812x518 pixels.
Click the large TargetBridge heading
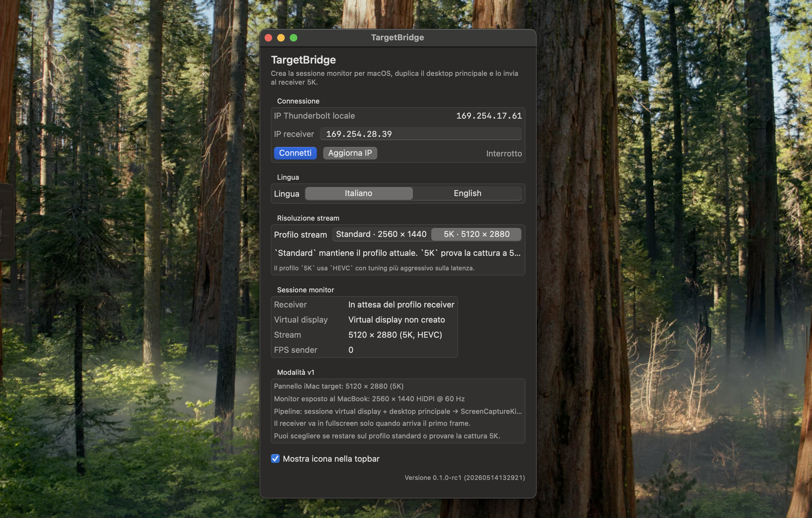pos(303,60)
